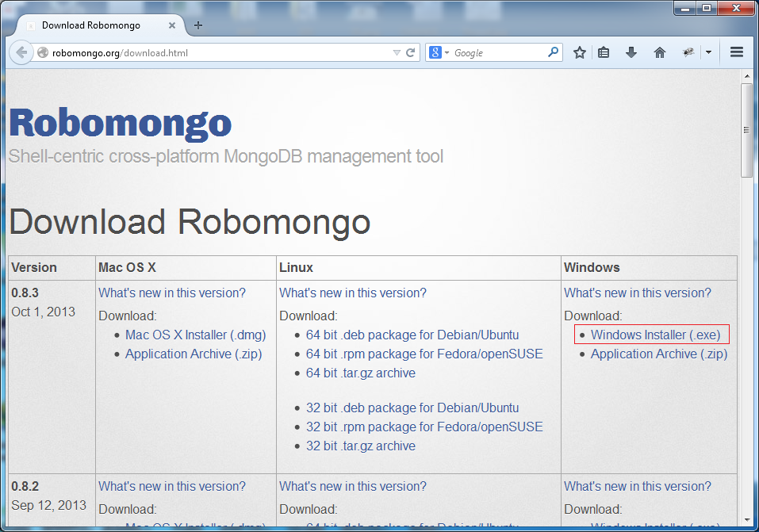Open the Firefox hamburger menu

[737, 52]
